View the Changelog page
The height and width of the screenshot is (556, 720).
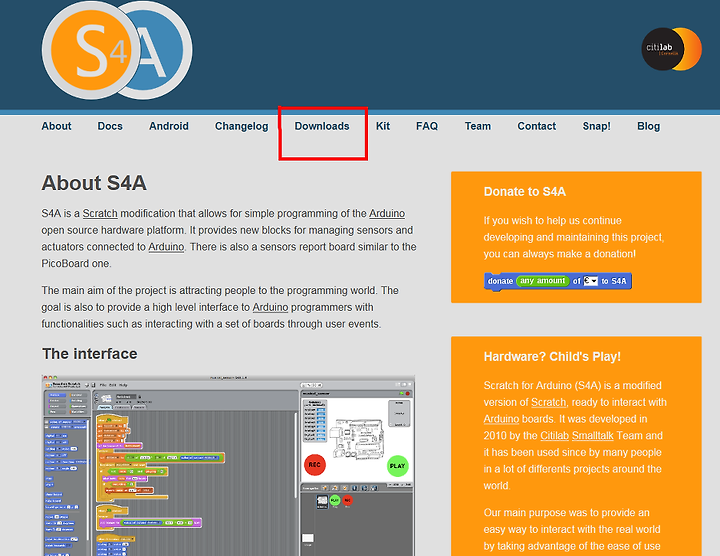pyautogui.click(x=242, y=126)
